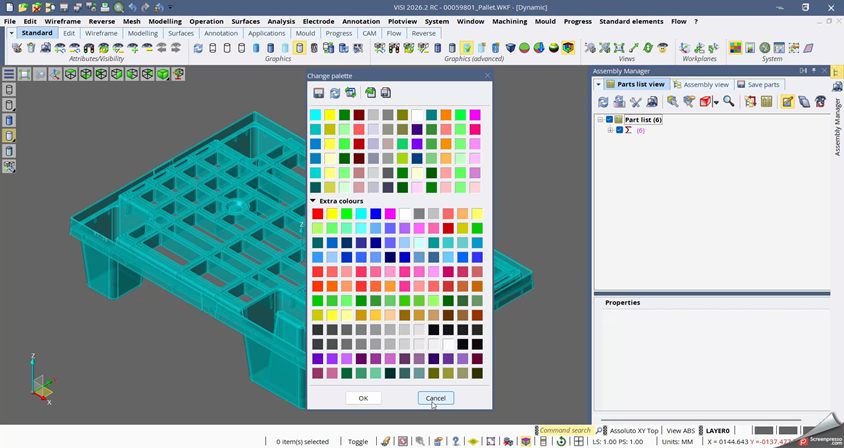Click the reload arrows icon in Change palette dialog
The image size is (844, 448).
click(x=335, y=93)
